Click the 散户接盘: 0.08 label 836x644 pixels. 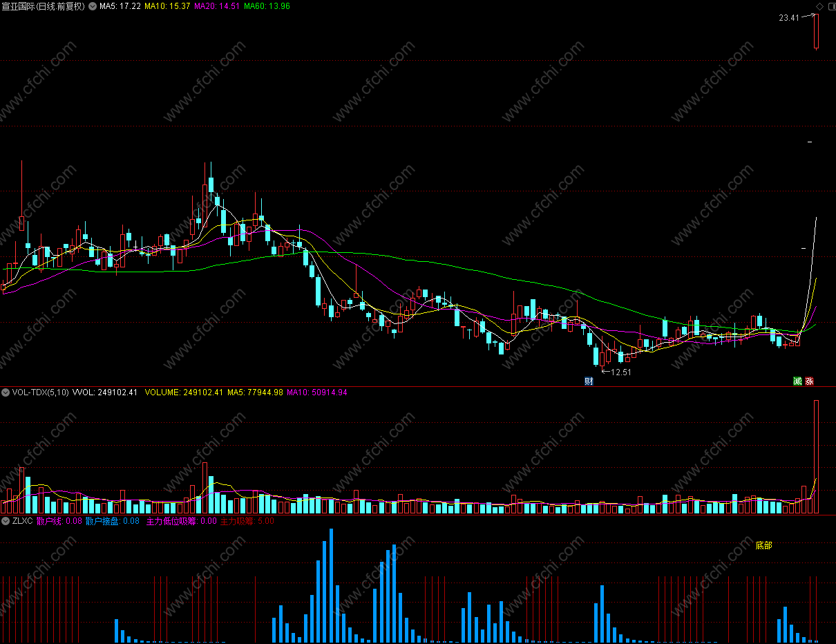click(113, 521)
